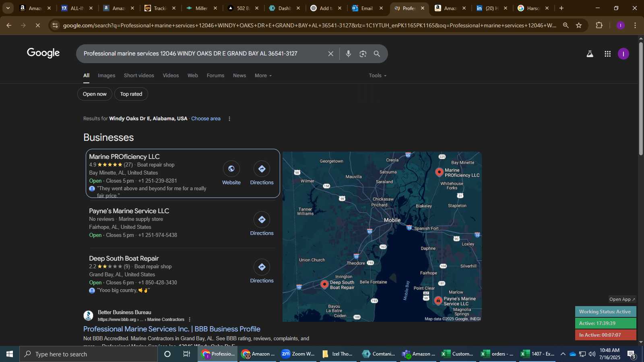This screenshot has height=362, width=644.
Task: Open the 1407 Excel workbook on taskbar
Action: tap(537, 354)
